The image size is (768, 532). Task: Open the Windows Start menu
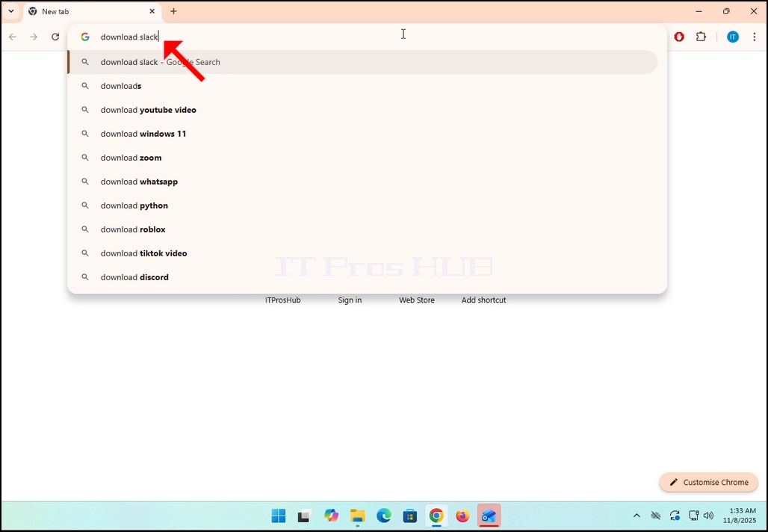point(279,516)
